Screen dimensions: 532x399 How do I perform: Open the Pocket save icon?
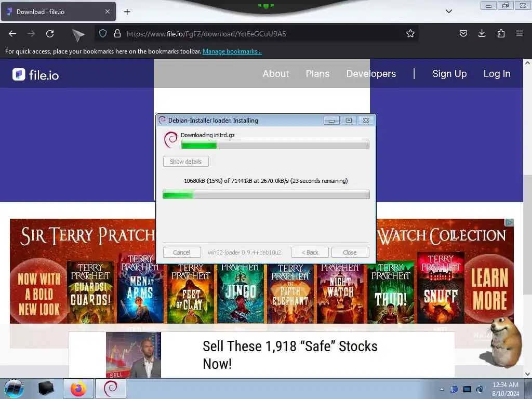click(x=463, y=33)
